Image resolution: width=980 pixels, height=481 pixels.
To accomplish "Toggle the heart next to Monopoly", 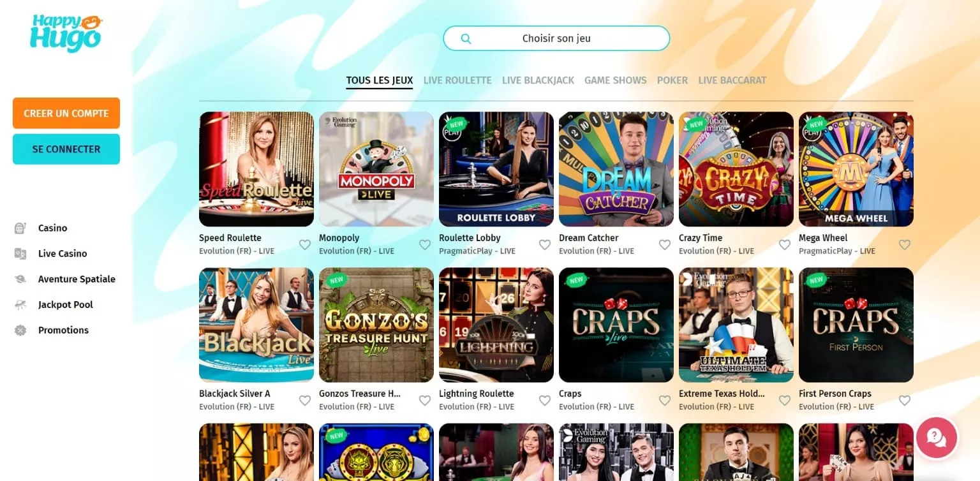I will point(425,244).
